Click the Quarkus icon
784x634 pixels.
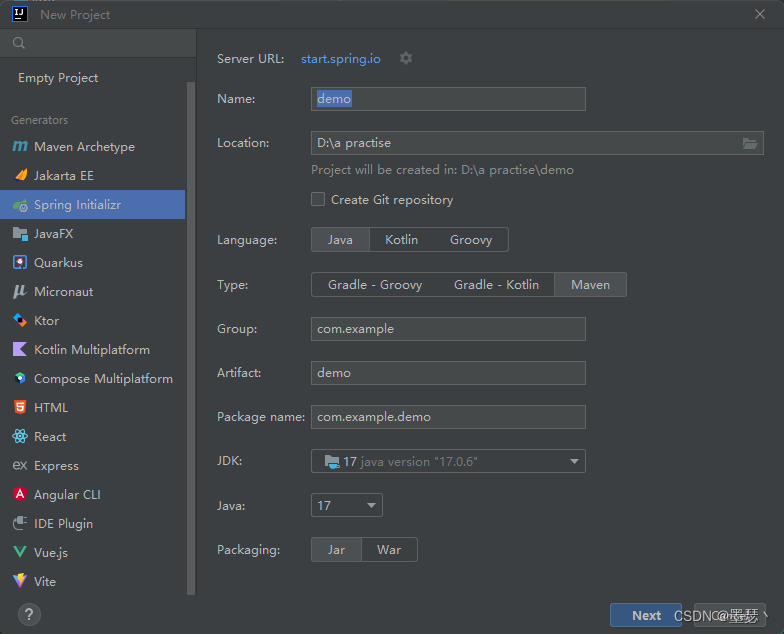20,262
